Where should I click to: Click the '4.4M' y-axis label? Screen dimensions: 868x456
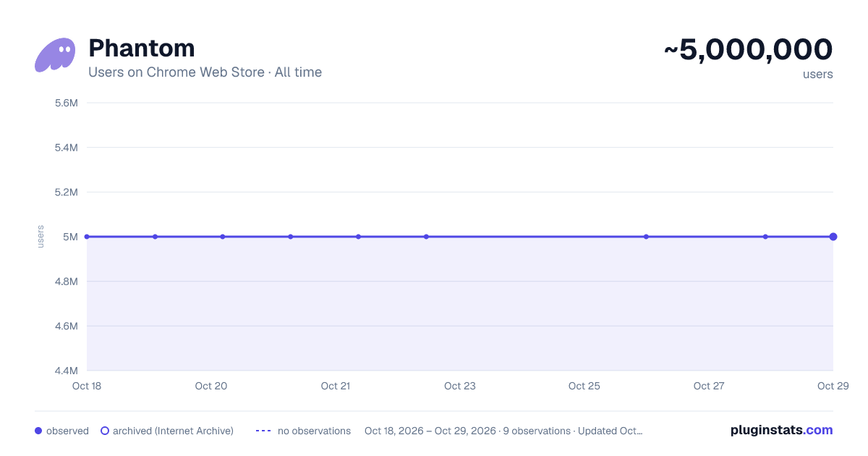click(x=66, y=371)
